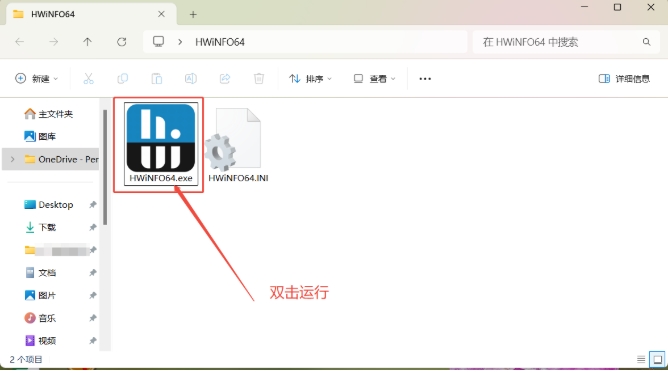Go back to previous folder
The height and width of the screenshot is (372, 668).
[20, 42]
